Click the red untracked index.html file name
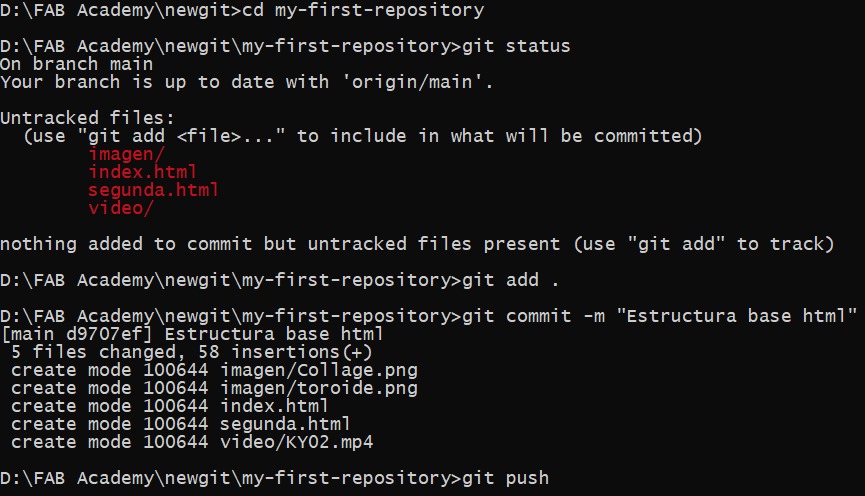 [x=142, y=172]
